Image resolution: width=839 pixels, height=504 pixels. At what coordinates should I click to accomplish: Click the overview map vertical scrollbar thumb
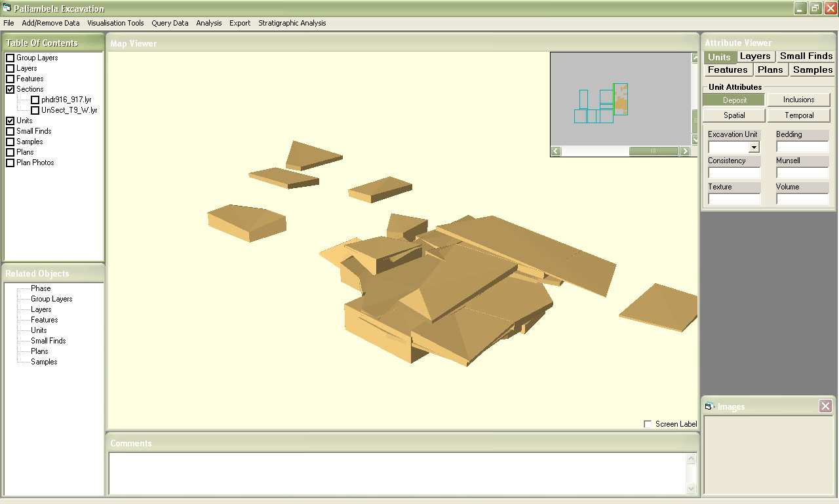point(695,121)
